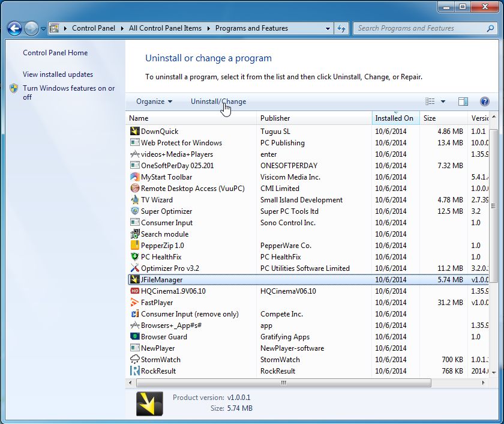Select the Small Island Development cell
Viewport: 504px width, 424px height.
click(x=301, y=200)
